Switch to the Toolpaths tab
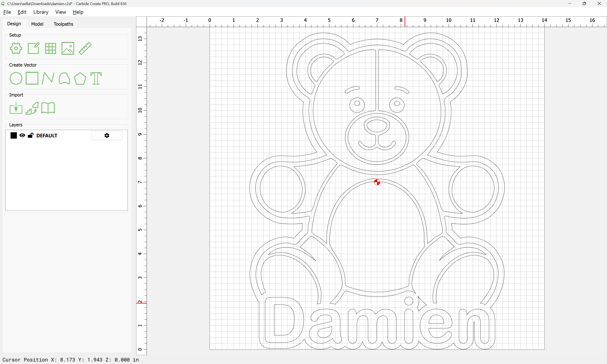This screenshot has height=364, width=607. (x=63, y=24)
